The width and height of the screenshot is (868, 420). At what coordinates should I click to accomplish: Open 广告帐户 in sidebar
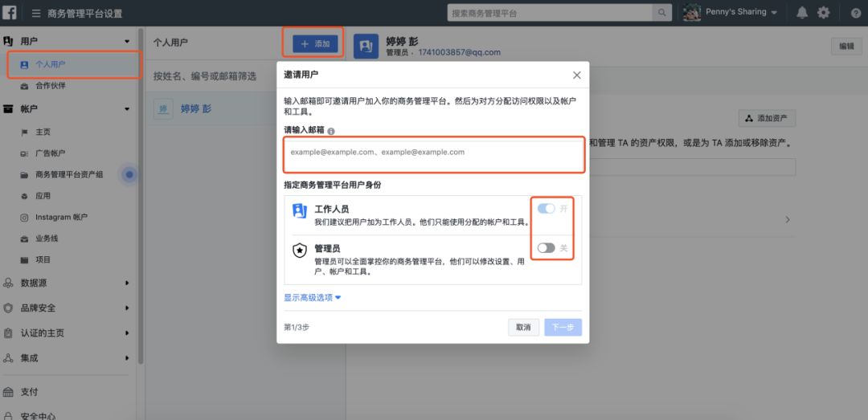(x=51, y=153)
